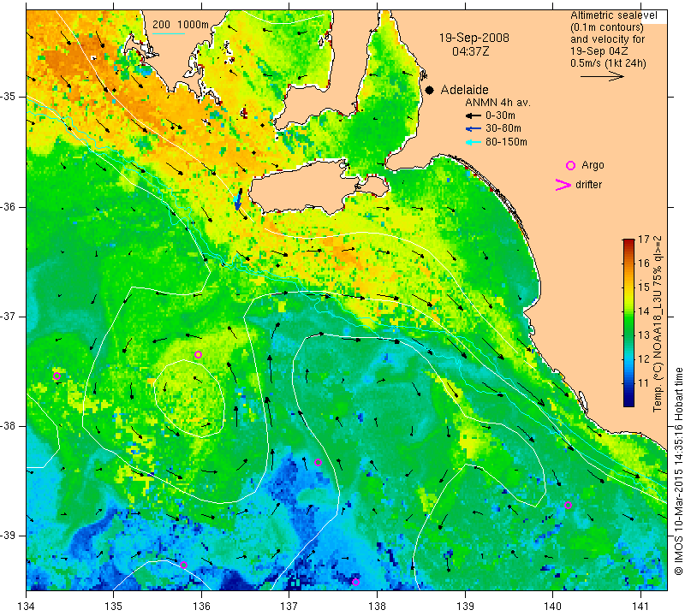Click the -39 latitude axis label
Viewport: 685px width, 616px height.
pyautogui.click(x=9, y=536)
